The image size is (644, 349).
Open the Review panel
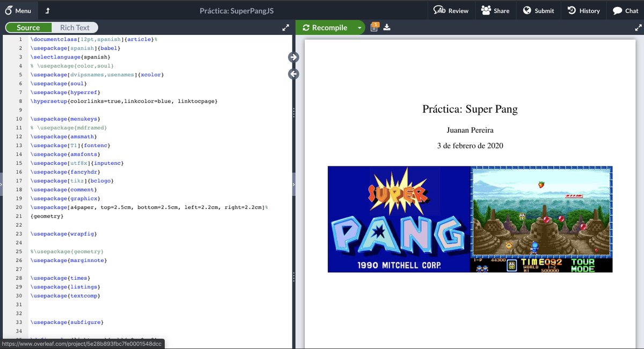click(451, 10)
